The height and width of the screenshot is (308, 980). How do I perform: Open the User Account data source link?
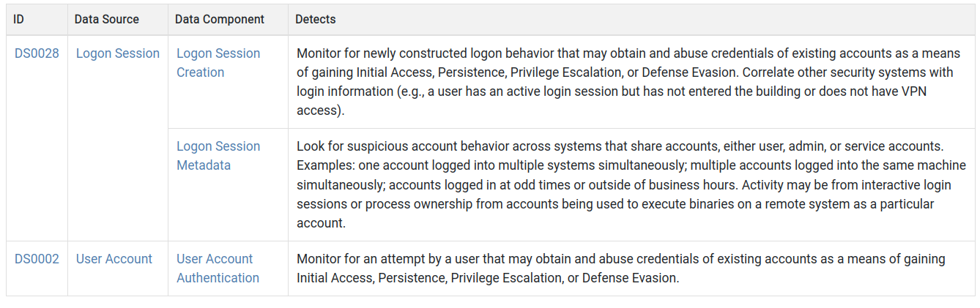[114, 259]
